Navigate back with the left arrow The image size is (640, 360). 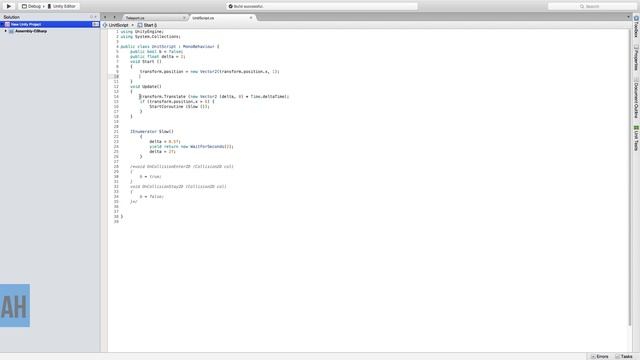[x=105, y=17]
